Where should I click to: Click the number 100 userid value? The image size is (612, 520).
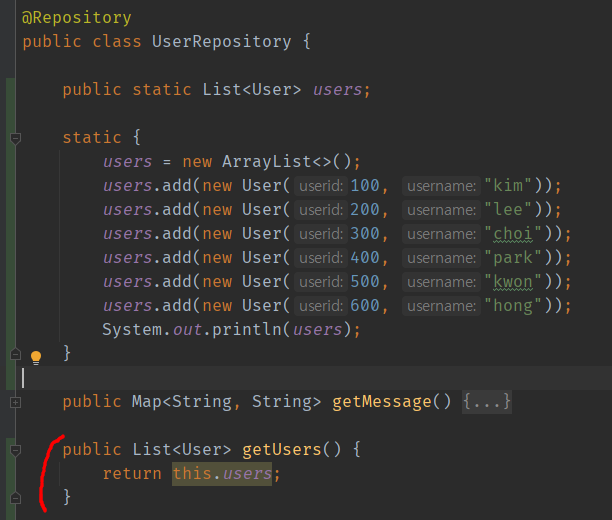[365, 185]
